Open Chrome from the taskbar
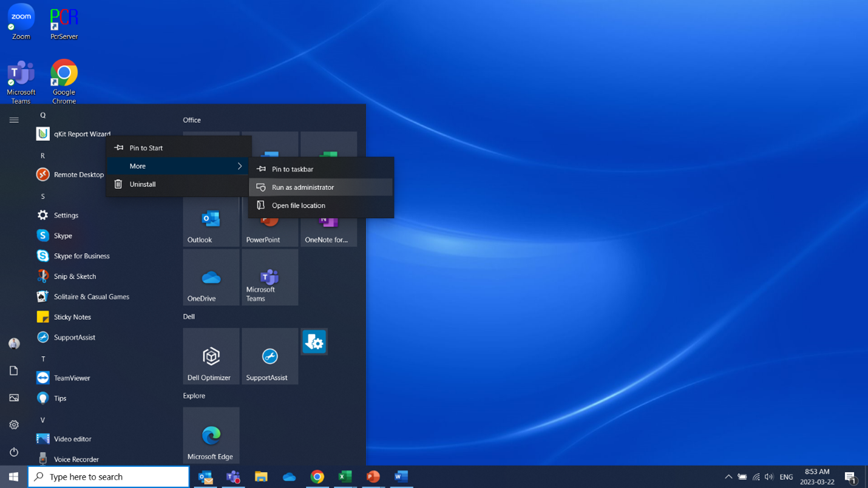Viewport: 868px width, 488px height. tap(317, 477)
